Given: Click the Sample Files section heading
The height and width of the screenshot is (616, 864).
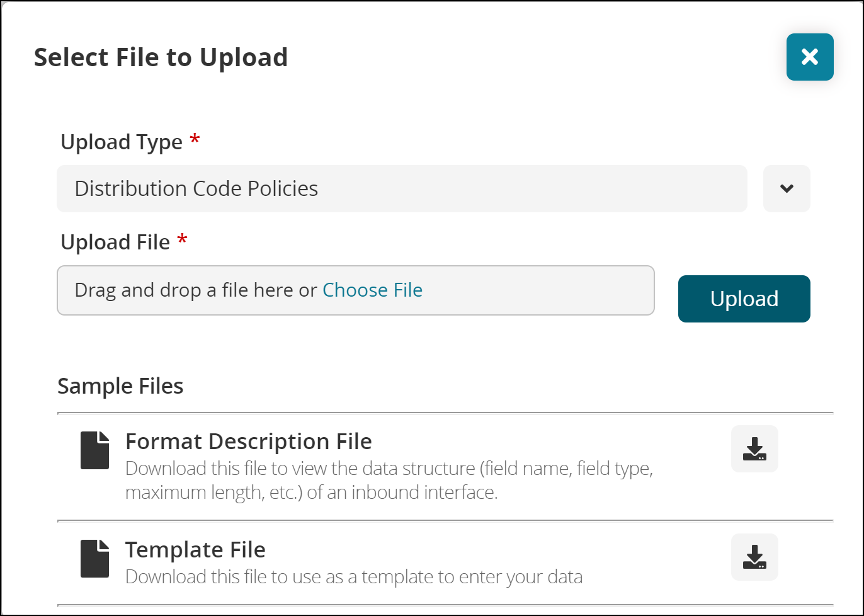Looking at the screenshot, I should click(x=120, y=386).
